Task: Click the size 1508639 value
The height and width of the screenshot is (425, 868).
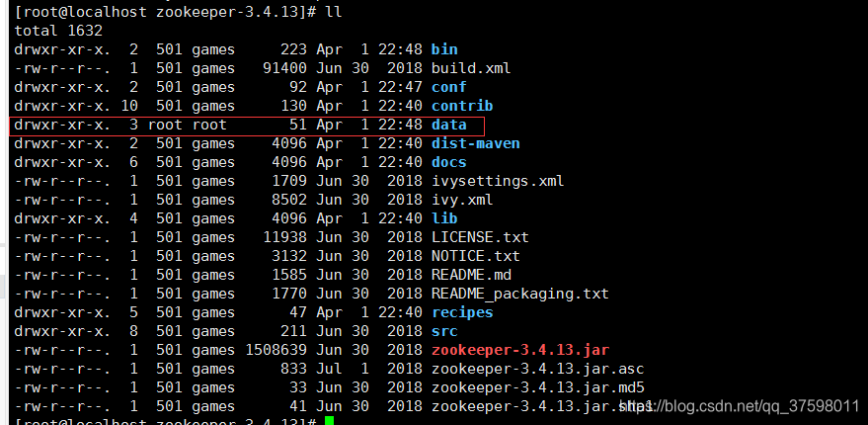Action: 276,350
